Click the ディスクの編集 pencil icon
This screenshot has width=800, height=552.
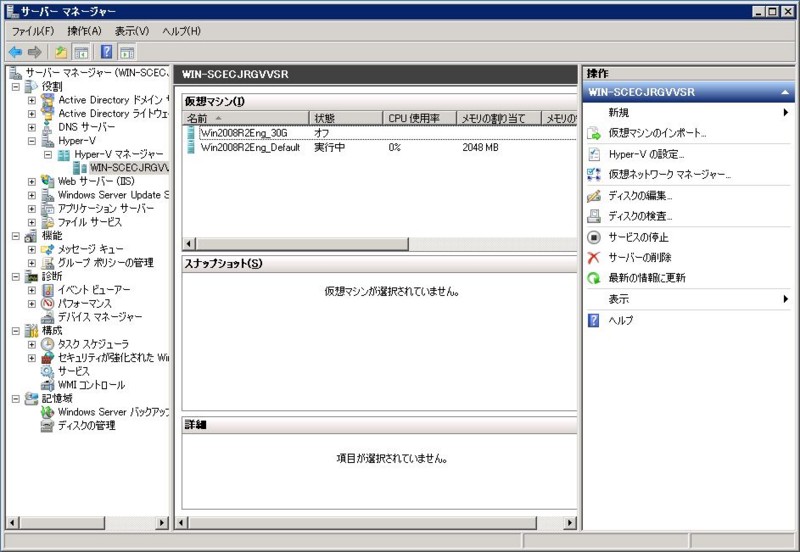pyautogui.click(x=594, y=195)
